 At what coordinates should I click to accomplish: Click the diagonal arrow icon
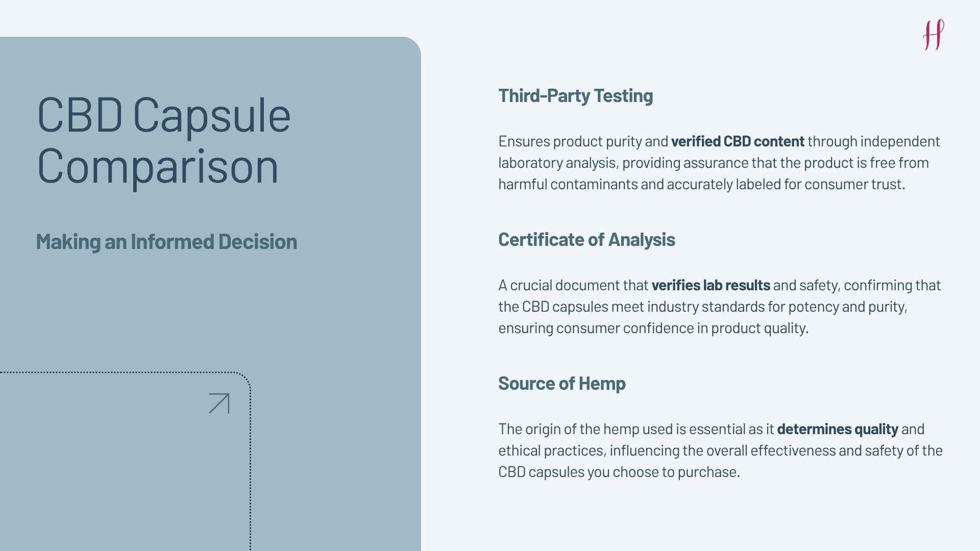click(219, 404)
